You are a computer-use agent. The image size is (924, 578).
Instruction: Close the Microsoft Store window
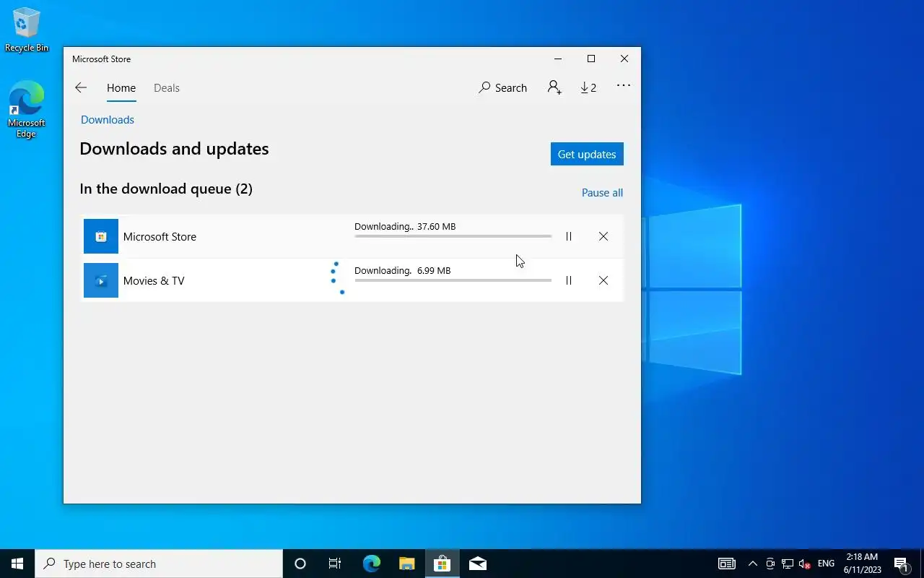point(624,59)
